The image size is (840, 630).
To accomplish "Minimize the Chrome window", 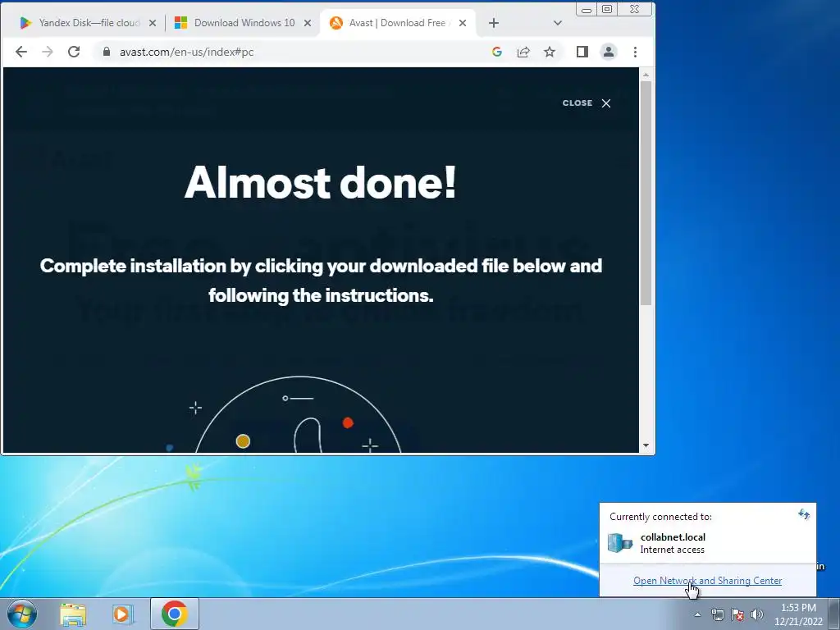I will coord(586,10).
